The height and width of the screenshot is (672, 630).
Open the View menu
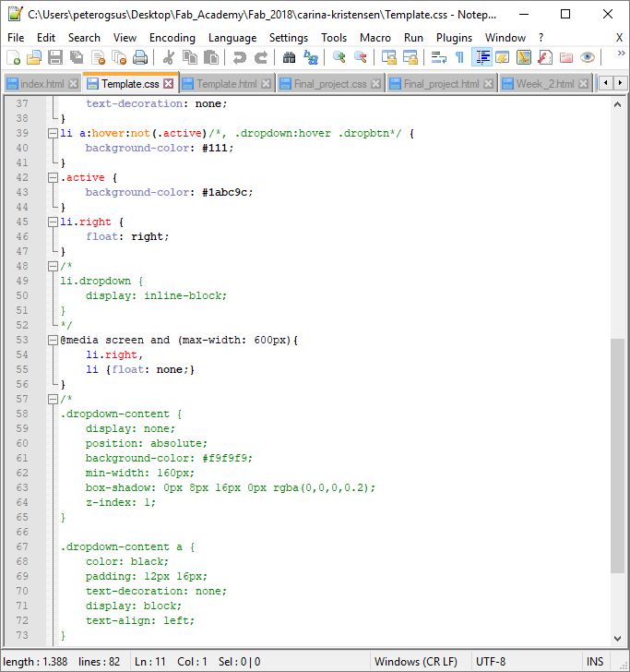click(x=125, y=38)
